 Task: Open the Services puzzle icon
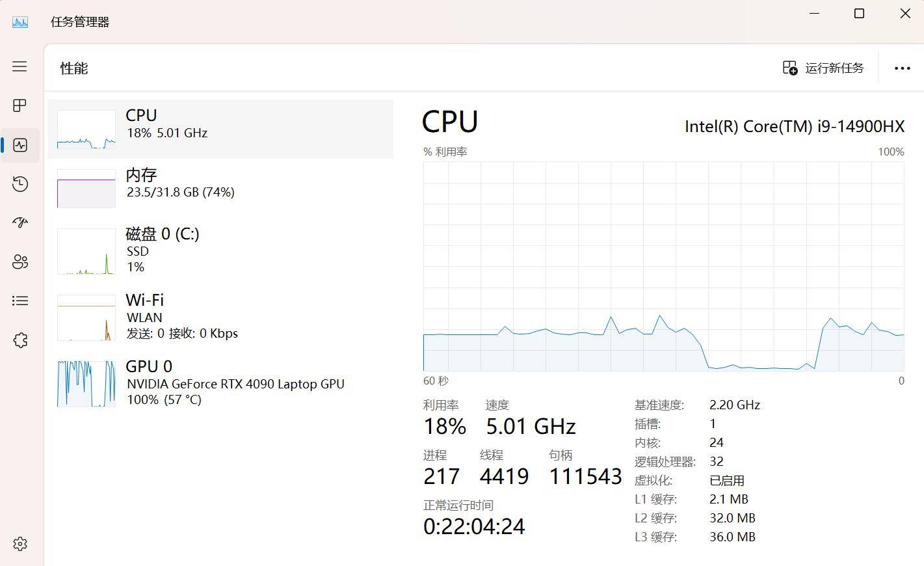[20, 340]
